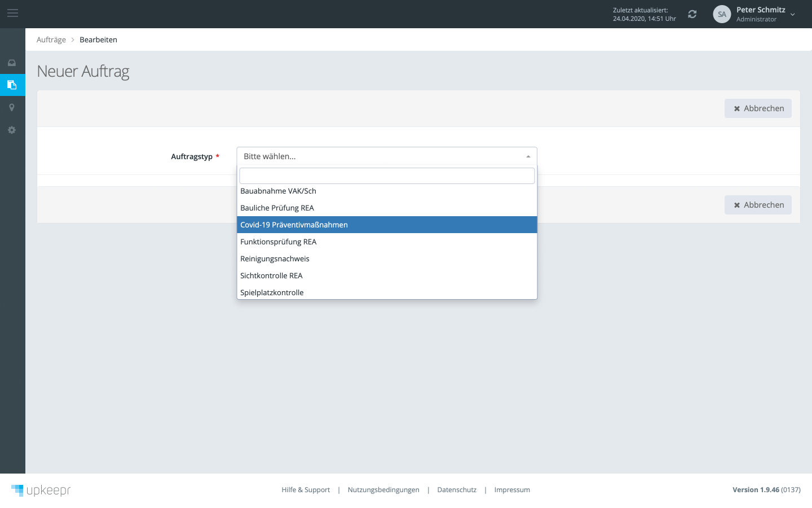
Task: Click the upkeepr logo in footer
Action: pos(41,490)
